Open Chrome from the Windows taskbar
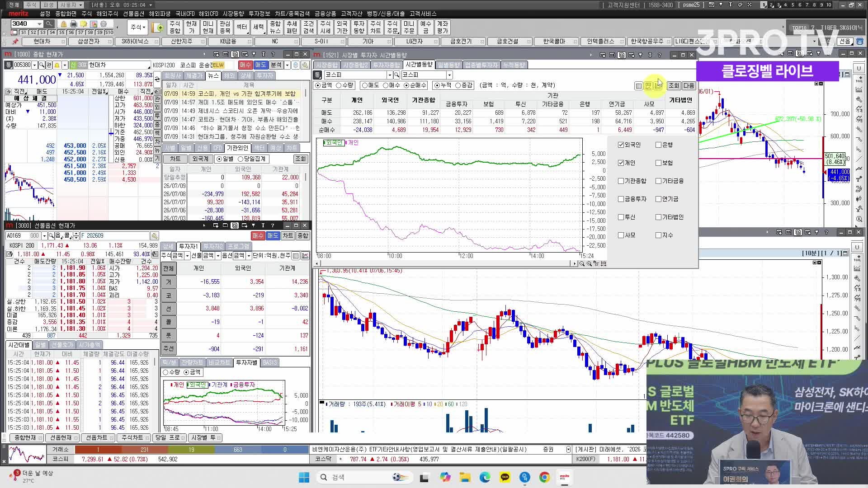This screenshot has width=868, height=488. click(x=544, y=477)
